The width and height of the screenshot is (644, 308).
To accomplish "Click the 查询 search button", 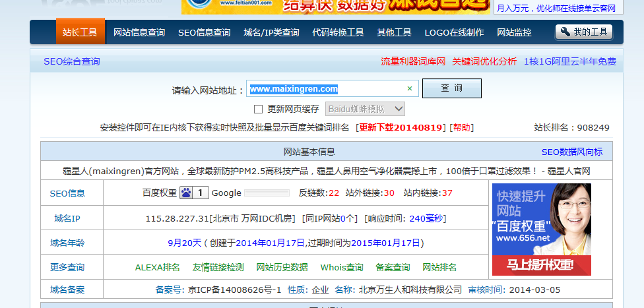I will click(452, 88).
